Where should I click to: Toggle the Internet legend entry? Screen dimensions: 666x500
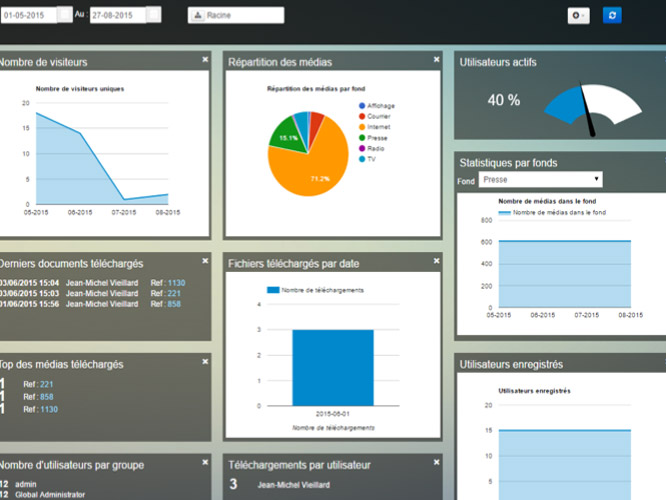click(x=378, y=127)
